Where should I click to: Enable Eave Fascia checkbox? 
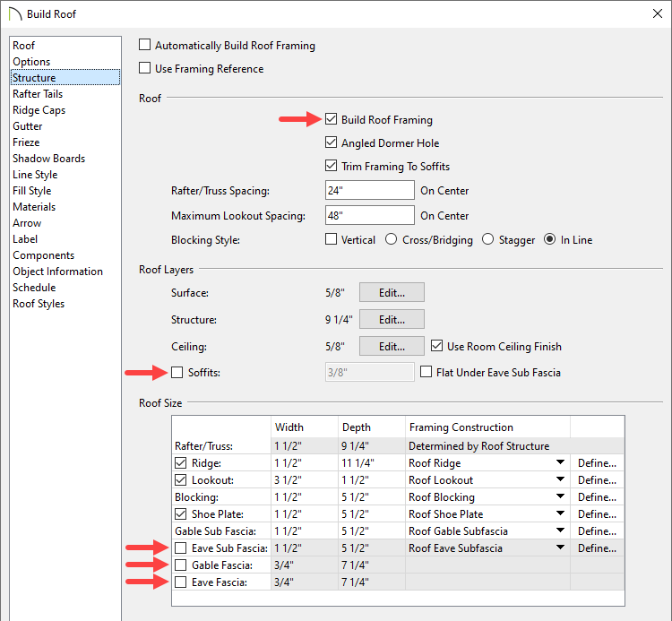click(181, 582)
